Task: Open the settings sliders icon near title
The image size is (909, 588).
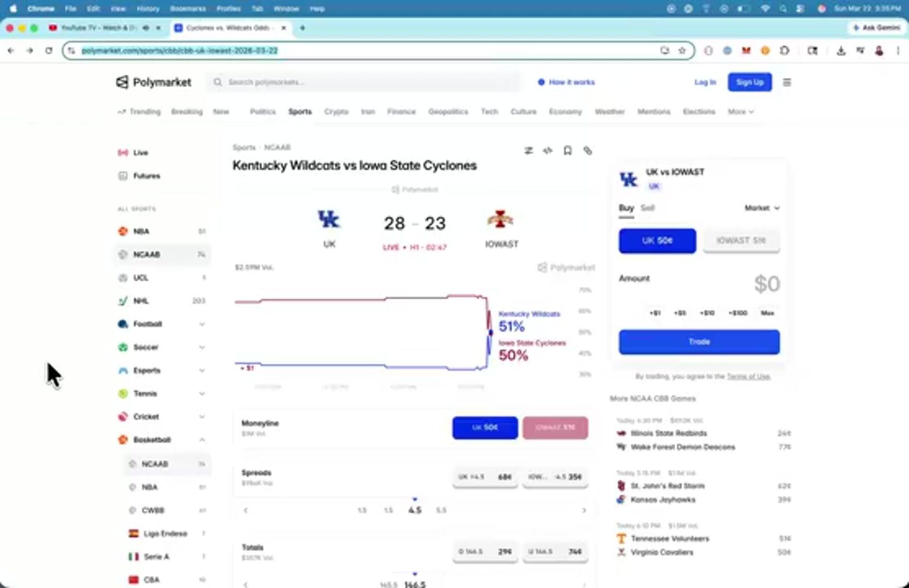Action: pos(528,151)
